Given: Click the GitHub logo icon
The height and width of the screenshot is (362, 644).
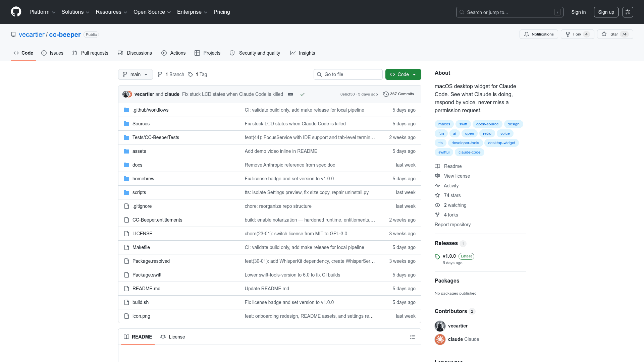Looking at the screenshot, I should (x=16, y=12).
